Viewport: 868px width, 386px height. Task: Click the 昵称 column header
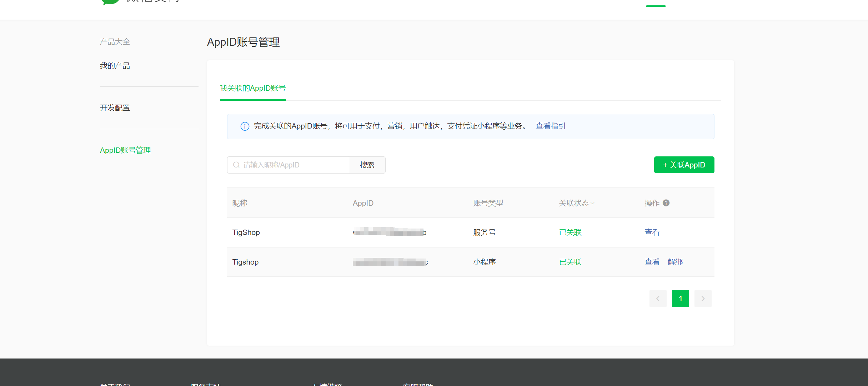tap(240, 203)
